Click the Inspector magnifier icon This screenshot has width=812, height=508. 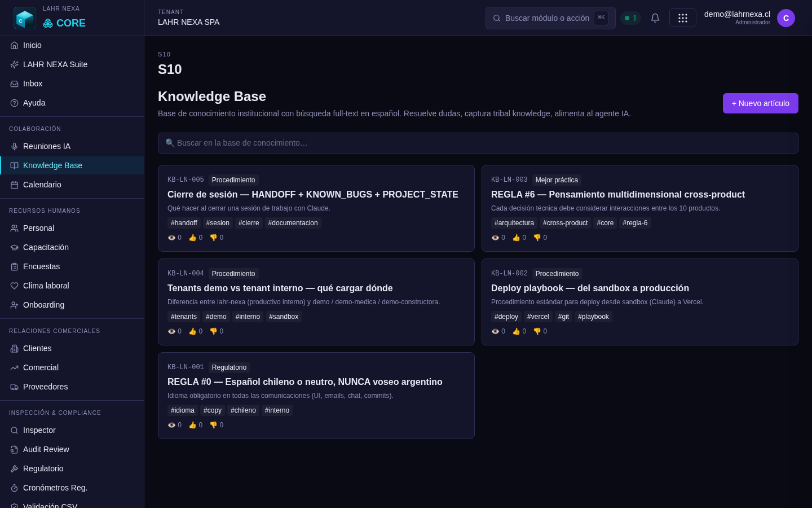coord(14,430)
